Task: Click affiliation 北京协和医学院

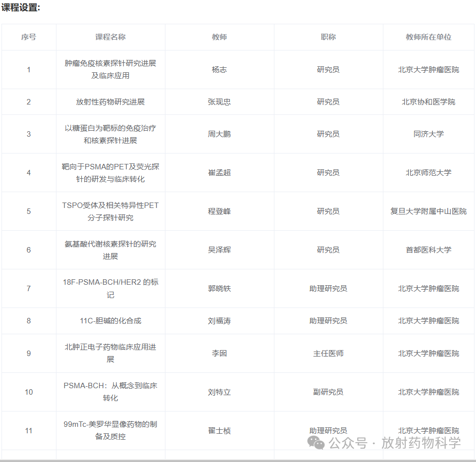Action: click(428, 102)
